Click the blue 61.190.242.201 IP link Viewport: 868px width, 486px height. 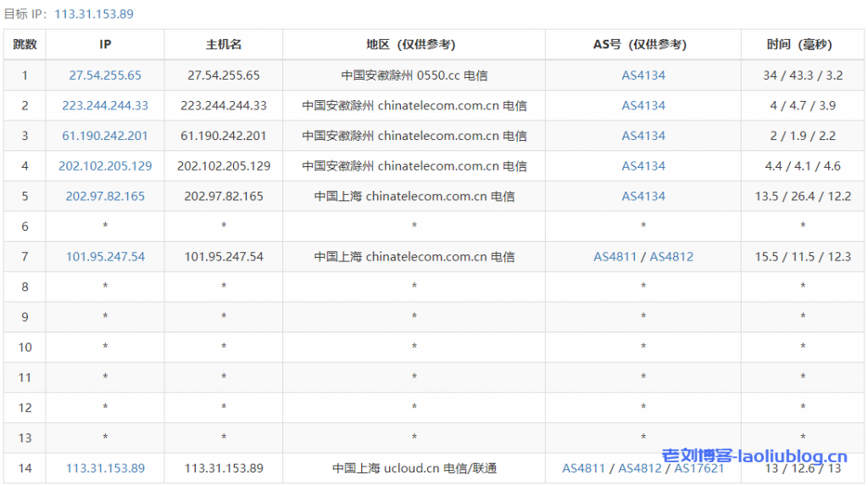[105, 136]
